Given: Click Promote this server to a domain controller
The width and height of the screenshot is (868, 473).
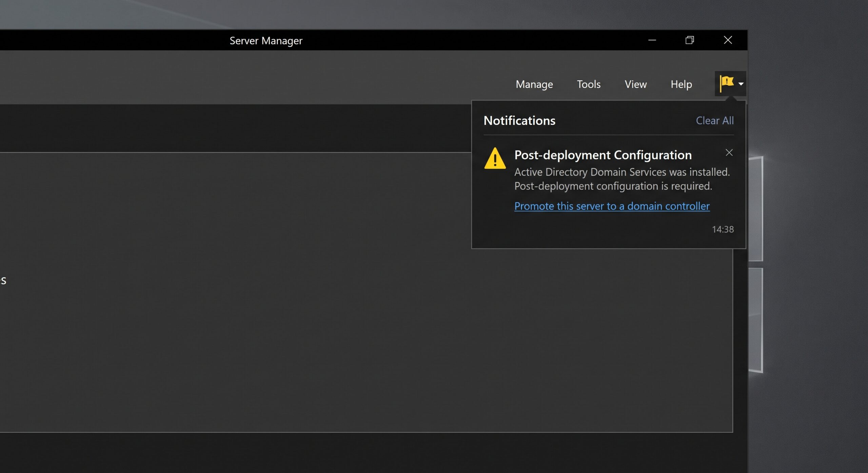Looking at the screenshot, I should point(612,206).
